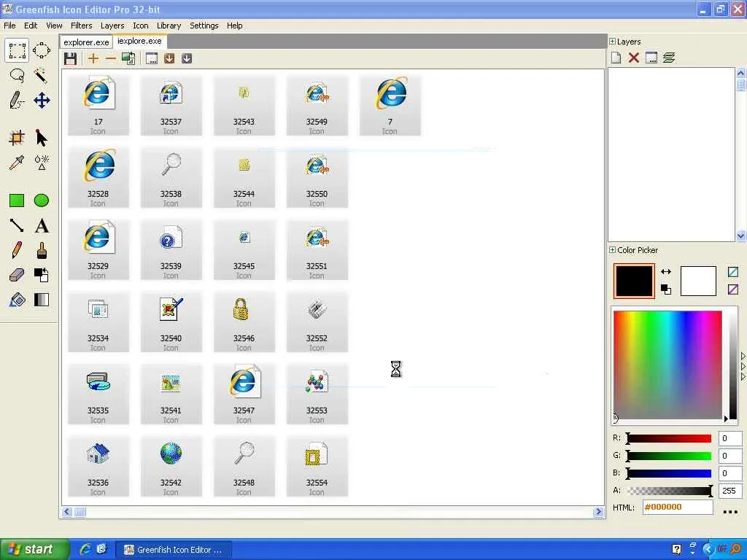
Task: Select the Rectangle Select tool
Action: click(x=17, y=50)
